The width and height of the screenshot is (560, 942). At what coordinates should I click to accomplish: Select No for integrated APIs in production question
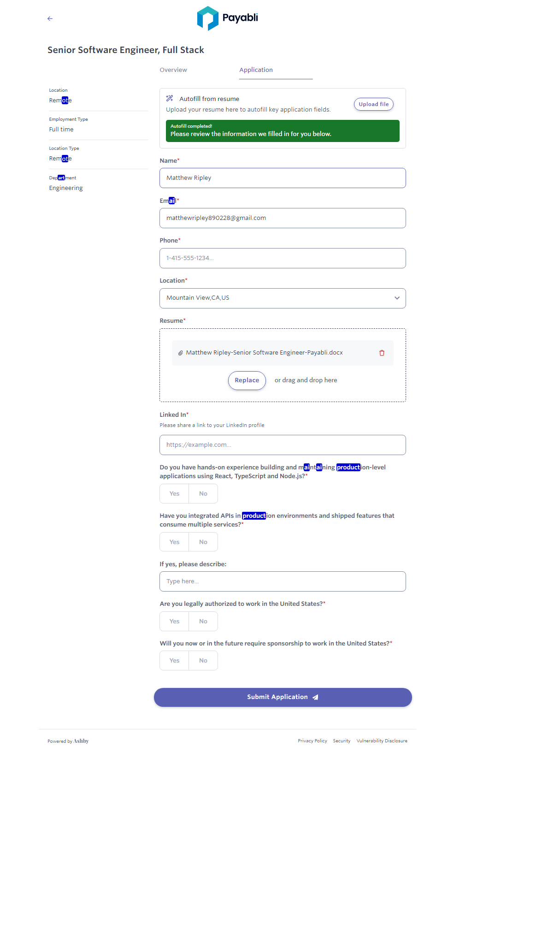click(x=203, y=542)
